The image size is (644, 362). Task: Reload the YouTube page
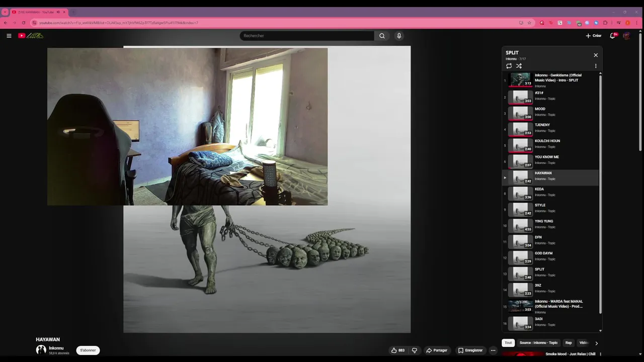click(23, 23)
